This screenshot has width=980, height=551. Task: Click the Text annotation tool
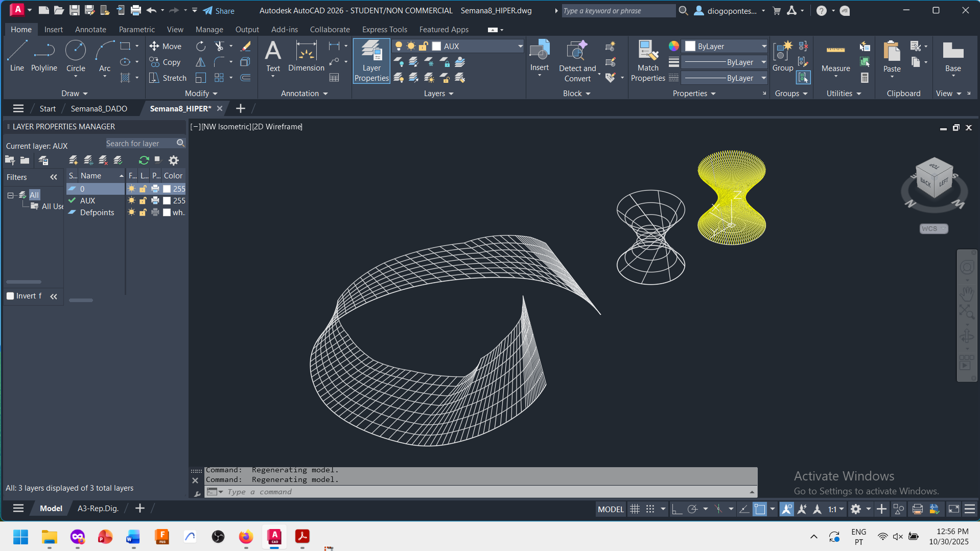click(273, 56)
